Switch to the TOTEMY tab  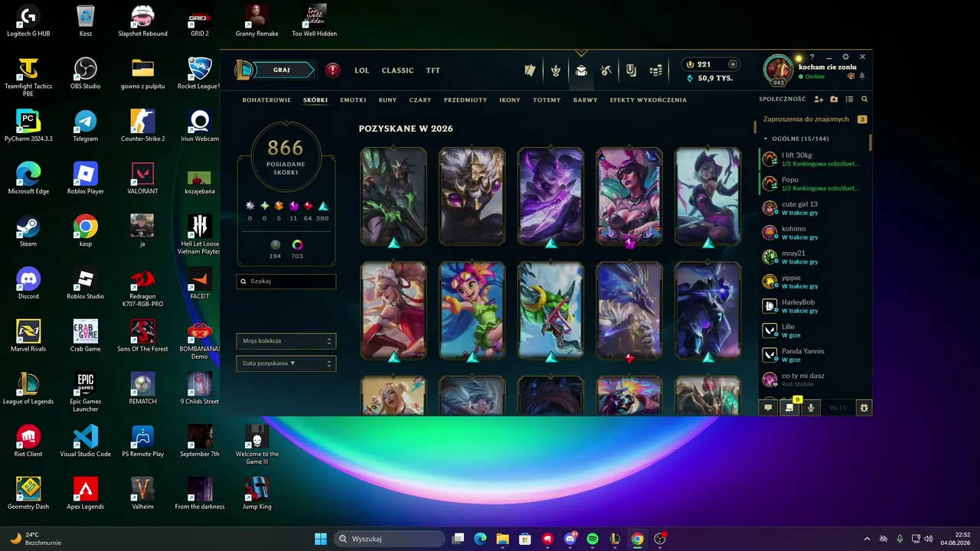(547, 100)
